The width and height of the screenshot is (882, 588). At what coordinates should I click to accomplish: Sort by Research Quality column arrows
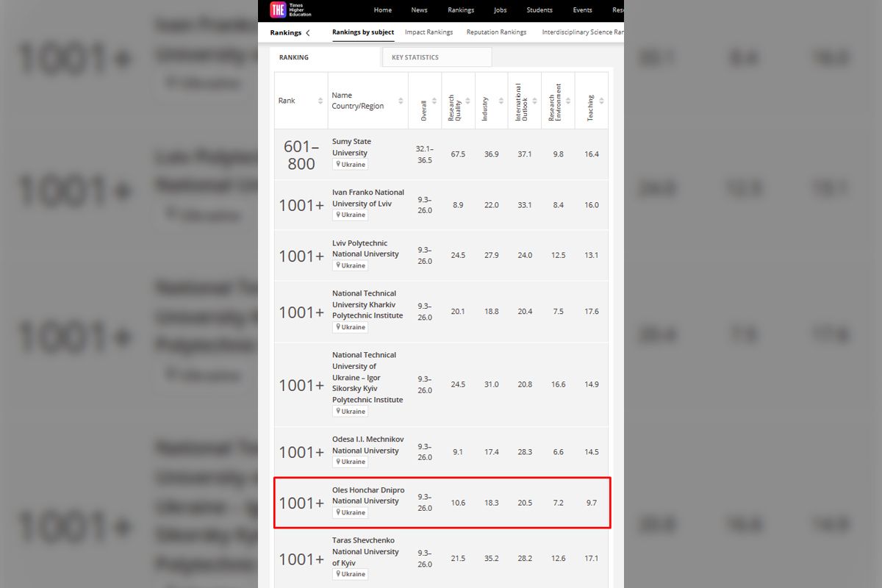click(x=468, y=101)
